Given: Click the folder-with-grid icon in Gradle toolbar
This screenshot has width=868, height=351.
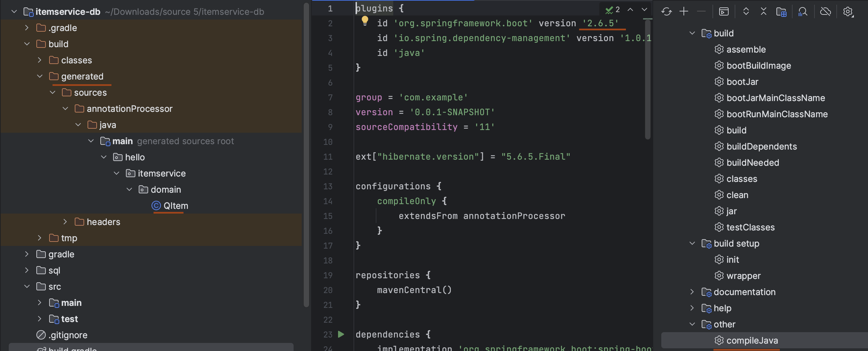Looking at the screenshot, I should (781, 12).
